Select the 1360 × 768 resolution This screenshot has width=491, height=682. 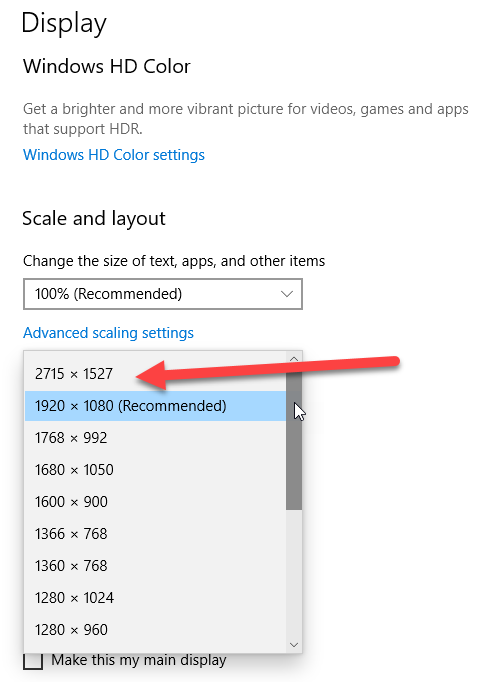click(155, 566)
